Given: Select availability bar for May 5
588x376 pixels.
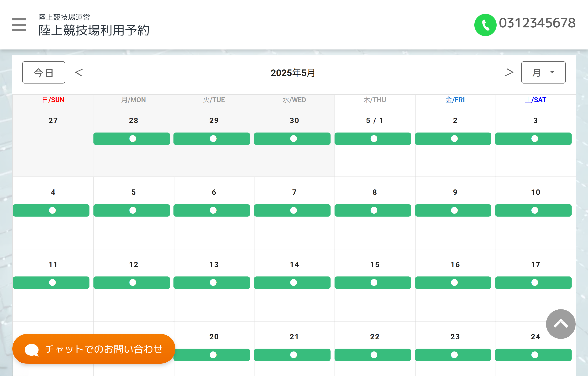Looking at the screenshot, I should pyautogui.click(x=132, y=210).
